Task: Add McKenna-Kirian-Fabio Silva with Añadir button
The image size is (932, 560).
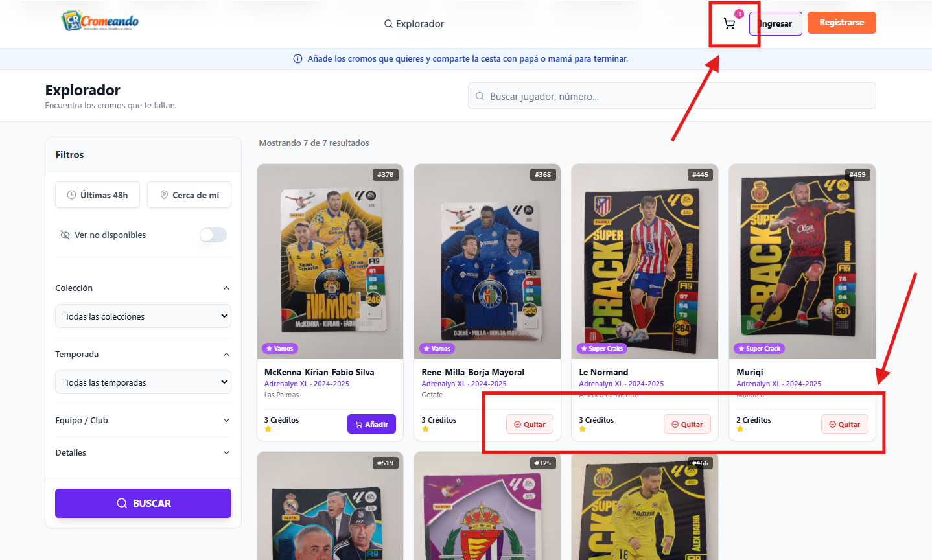Action: tap(371, 425)
